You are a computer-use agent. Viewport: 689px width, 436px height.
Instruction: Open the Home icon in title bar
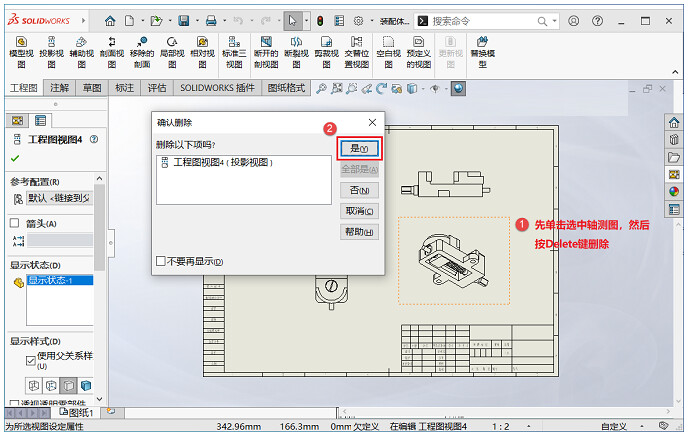tap(110, 20)
